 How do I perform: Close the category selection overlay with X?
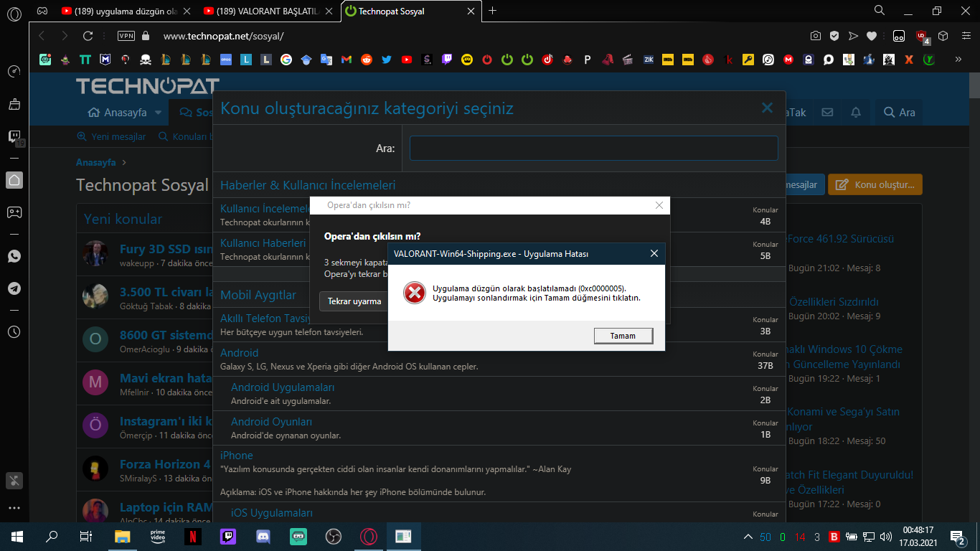tap(767, 108)
